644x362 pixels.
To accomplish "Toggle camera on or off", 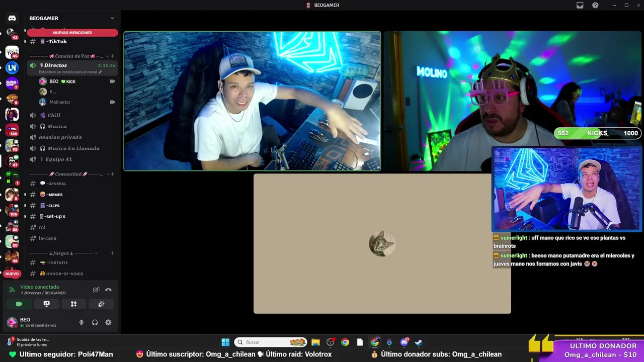I will point(19,304).
